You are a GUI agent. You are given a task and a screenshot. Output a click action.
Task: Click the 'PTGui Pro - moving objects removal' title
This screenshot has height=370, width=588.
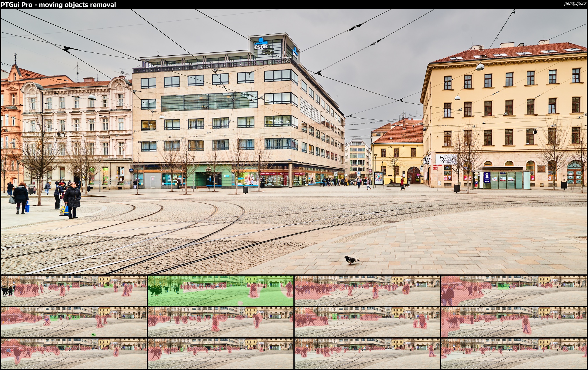tap(59, 5)
